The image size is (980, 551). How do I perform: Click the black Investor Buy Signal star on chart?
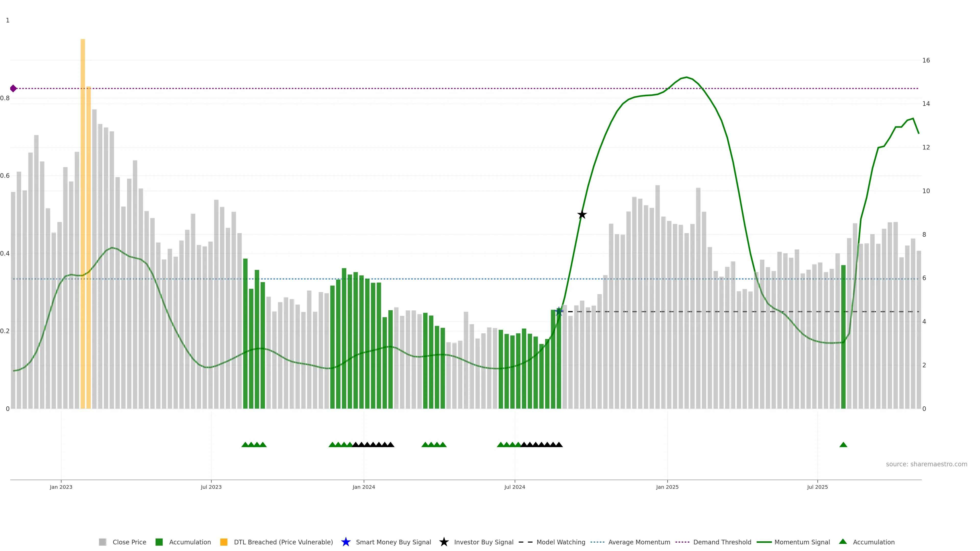[x=582, y=215]
